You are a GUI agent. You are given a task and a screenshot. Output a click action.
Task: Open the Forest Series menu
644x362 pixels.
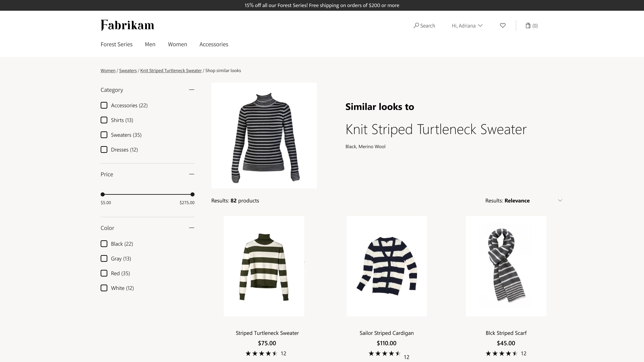(x=117, y=44)
